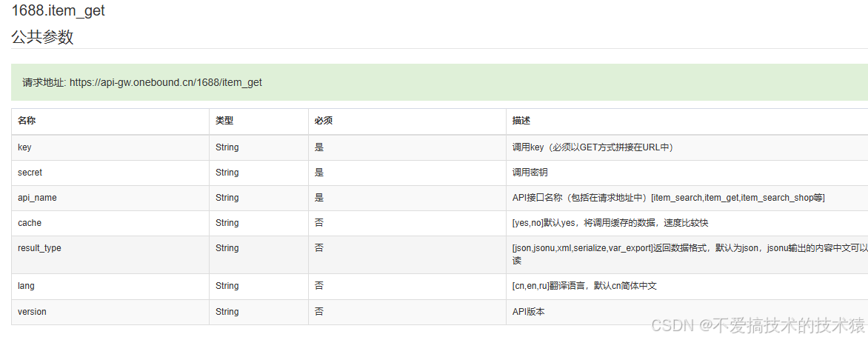Select the version parameter name cell
The height and width of the screenshot is (340, 868).
(x=110, y=312)
